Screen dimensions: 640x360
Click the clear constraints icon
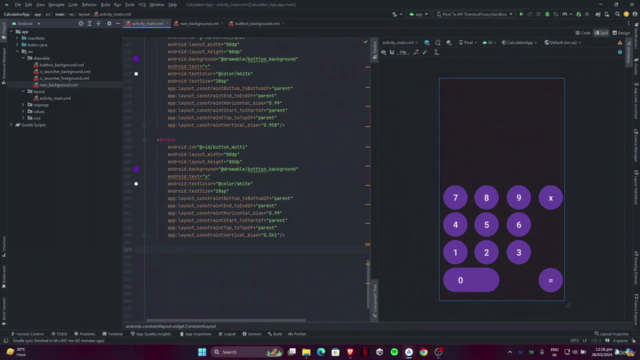[x=416, y=52]
